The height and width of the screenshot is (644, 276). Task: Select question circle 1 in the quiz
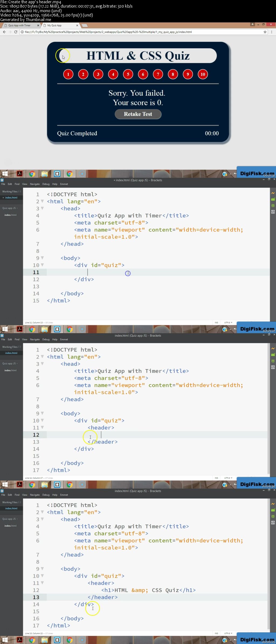(68, 74)
